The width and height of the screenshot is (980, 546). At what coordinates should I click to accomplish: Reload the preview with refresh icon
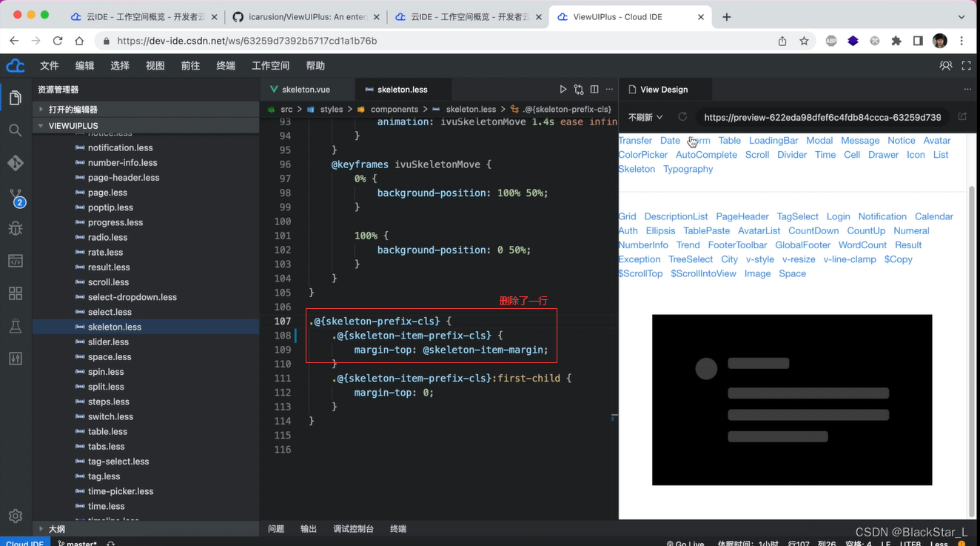(682, 117)
